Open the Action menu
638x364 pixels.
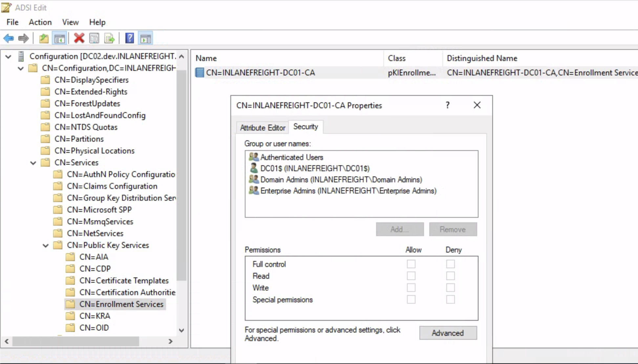(40, 22)
